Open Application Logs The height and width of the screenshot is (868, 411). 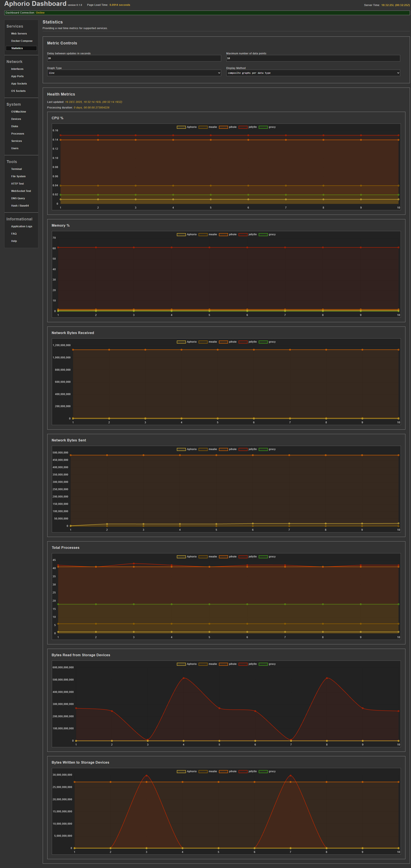click(x=22, y=226)
